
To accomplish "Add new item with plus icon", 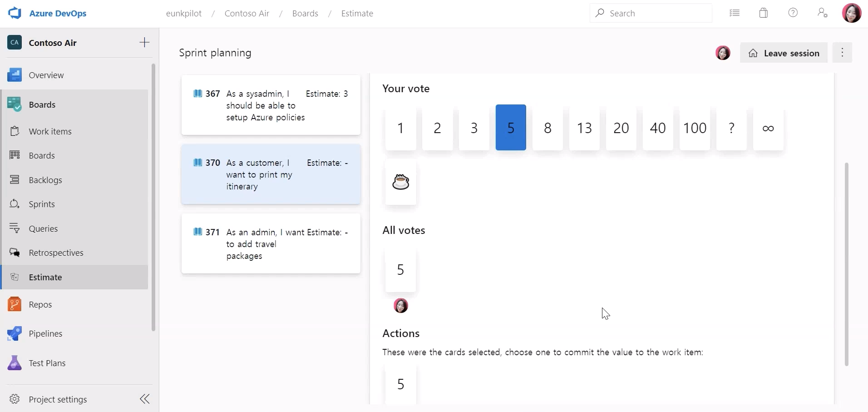I will pos(144,43).
